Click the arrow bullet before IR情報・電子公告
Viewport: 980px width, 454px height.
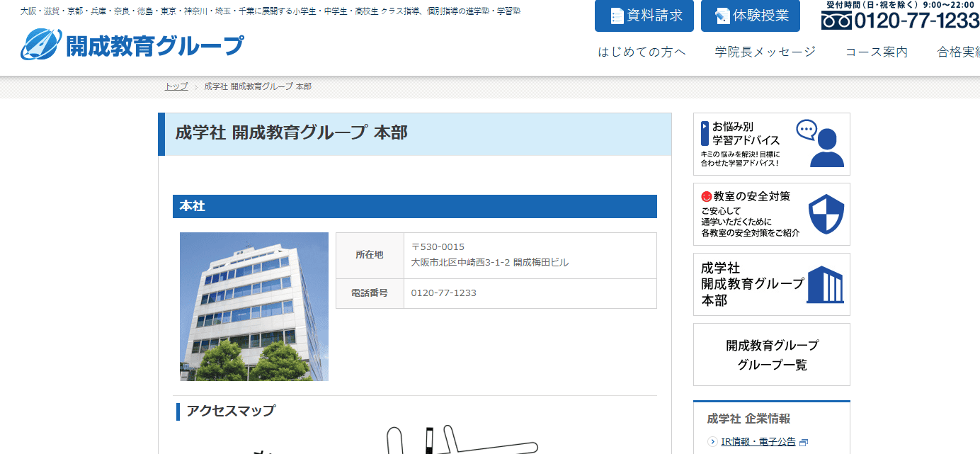click(712, 441)
